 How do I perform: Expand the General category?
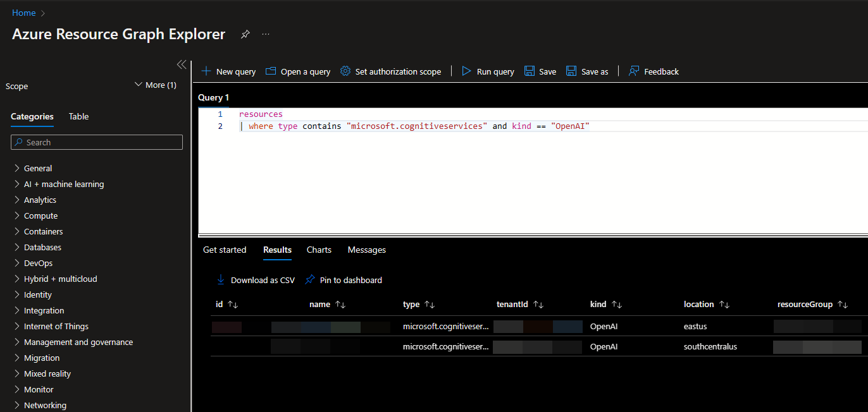coord(17,168)
